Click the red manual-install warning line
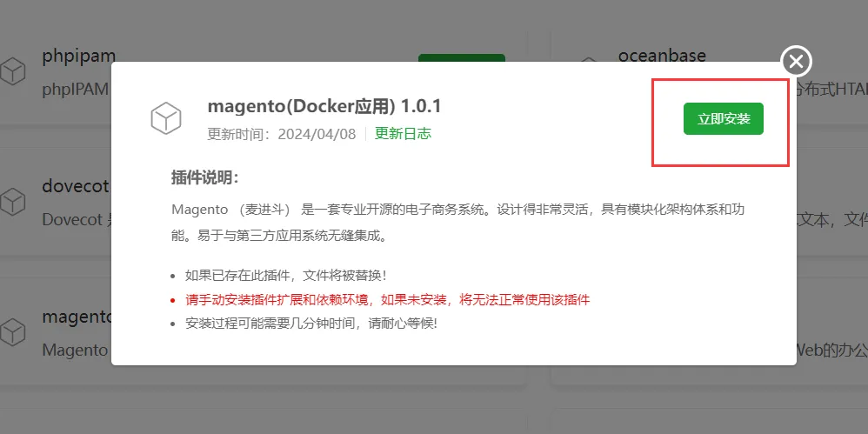868x434 pixels. click(387, 299)
